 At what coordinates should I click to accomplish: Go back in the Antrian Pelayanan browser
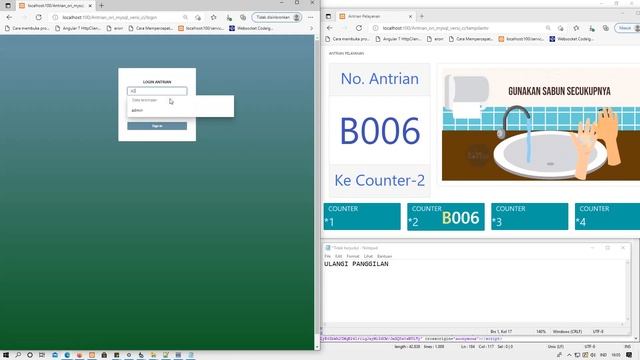tap(330, 28)
